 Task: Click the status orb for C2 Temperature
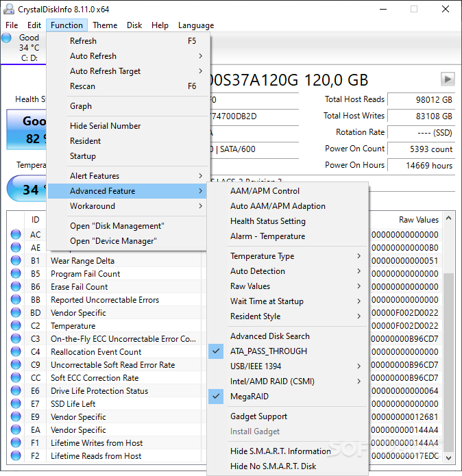[16, 326]
